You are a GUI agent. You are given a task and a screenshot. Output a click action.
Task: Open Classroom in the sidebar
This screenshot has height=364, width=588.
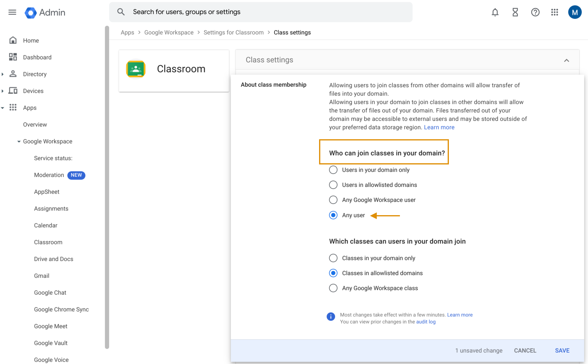tap(48, 242)
